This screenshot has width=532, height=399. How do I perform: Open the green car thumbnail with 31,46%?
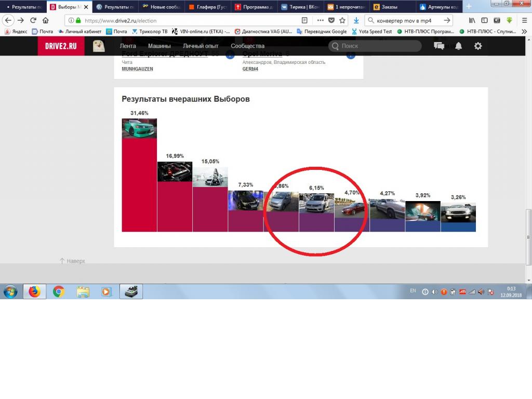pyautogui.click(x=139, y=128)
